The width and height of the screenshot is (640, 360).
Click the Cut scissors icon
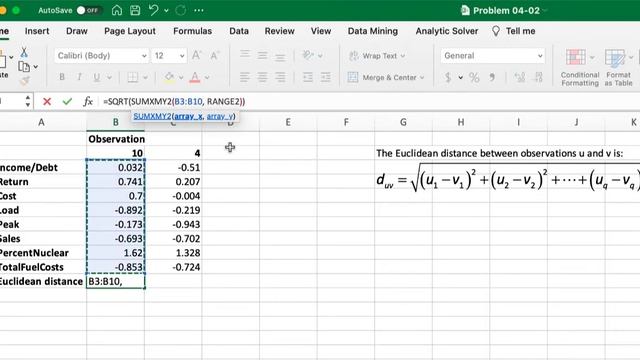tap(24, 52)
